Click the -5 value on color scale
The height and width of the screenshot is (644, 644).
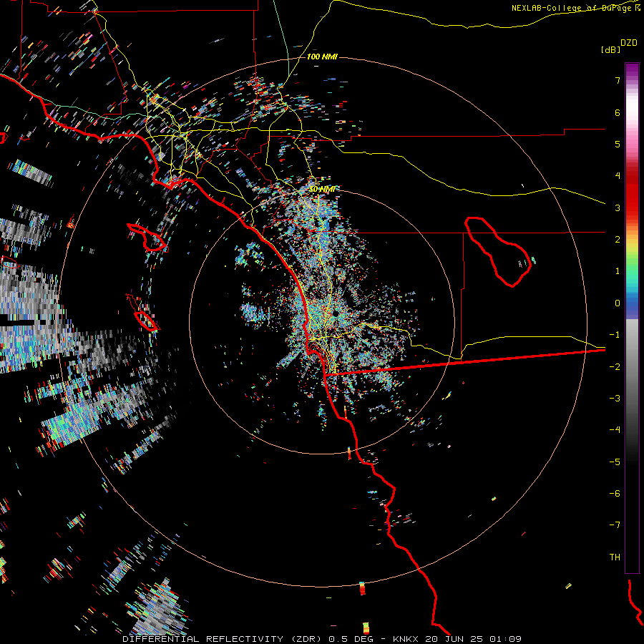(x=615, y=462)
